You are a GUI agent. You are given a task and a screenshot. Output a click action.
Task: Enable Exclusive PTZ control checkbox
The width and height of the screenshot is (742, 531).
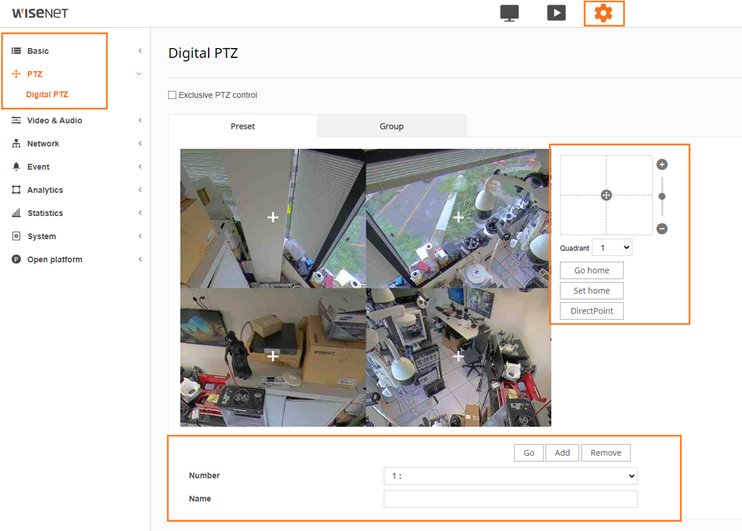point(172,95)
